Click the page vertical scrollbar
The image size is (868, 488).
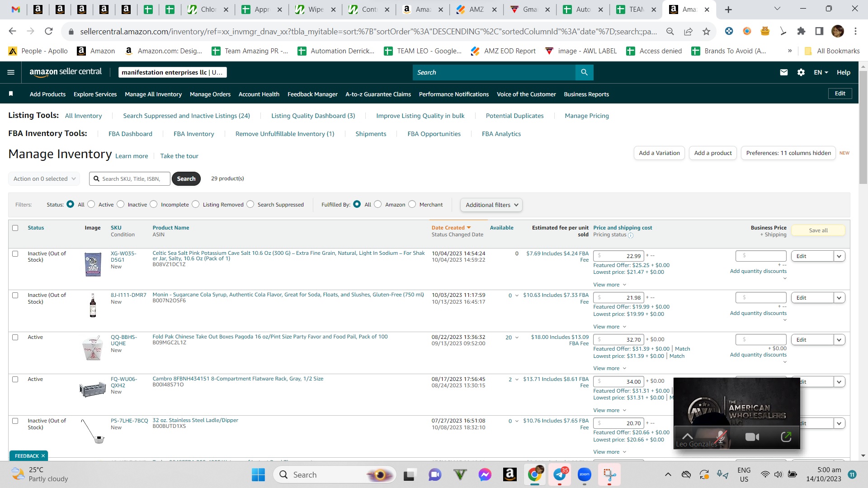point(863,127)
